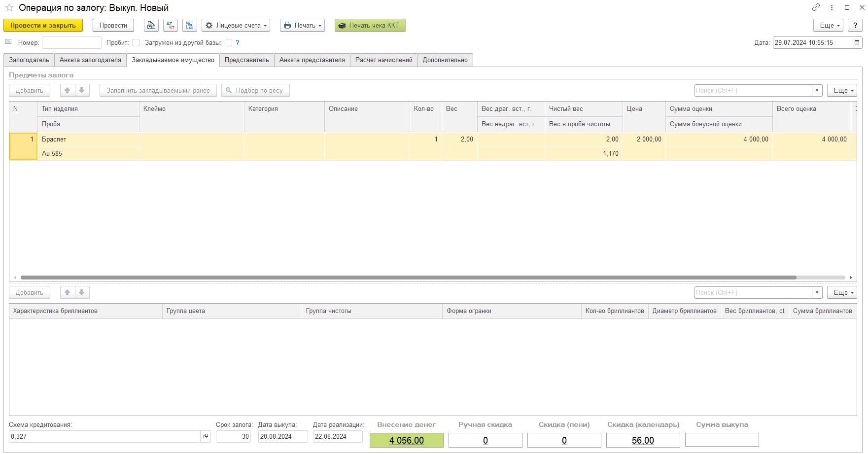Select the Закладываемое имущество tab
The width and height of the screenshot is (868, 454).
[173, 60]
